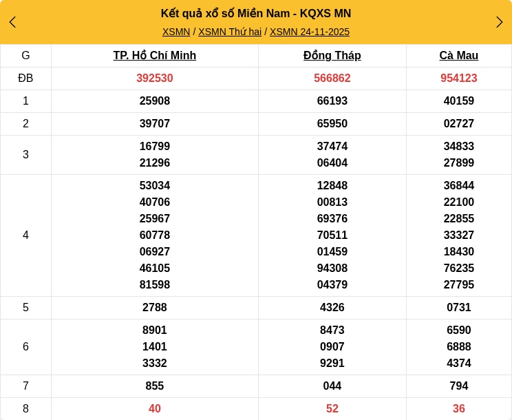Click Cà Mau special prize 954123

pos(459,78)
